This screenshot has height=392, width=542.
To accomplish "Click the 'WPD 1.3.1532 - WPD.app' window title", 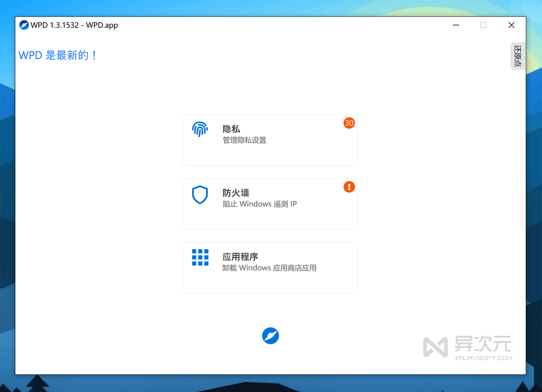I will coord(74,25).
